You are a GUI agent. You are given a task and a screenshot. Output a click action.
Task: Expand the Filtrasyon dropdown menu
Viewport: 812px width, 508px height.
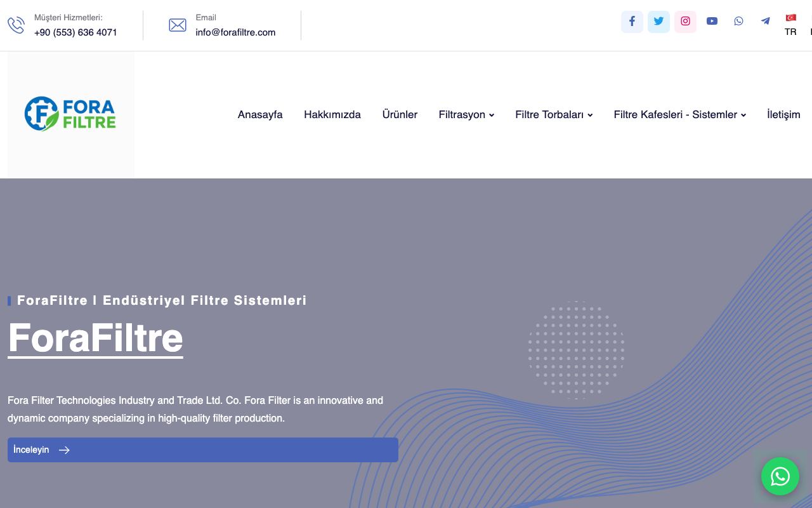click(466, 115)
